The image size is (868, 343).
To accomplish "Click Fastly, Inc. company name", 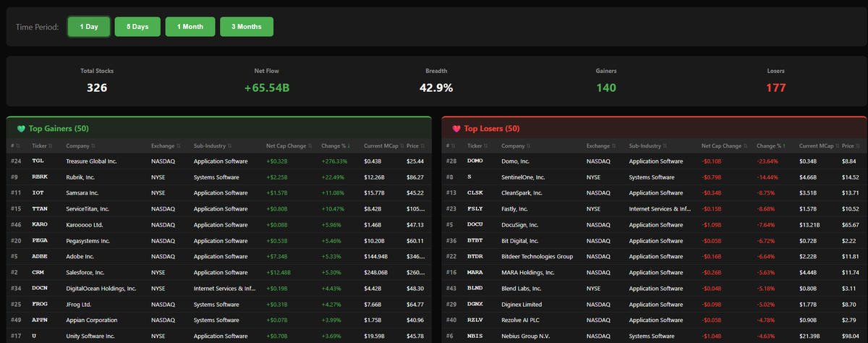I will point(516,208).
